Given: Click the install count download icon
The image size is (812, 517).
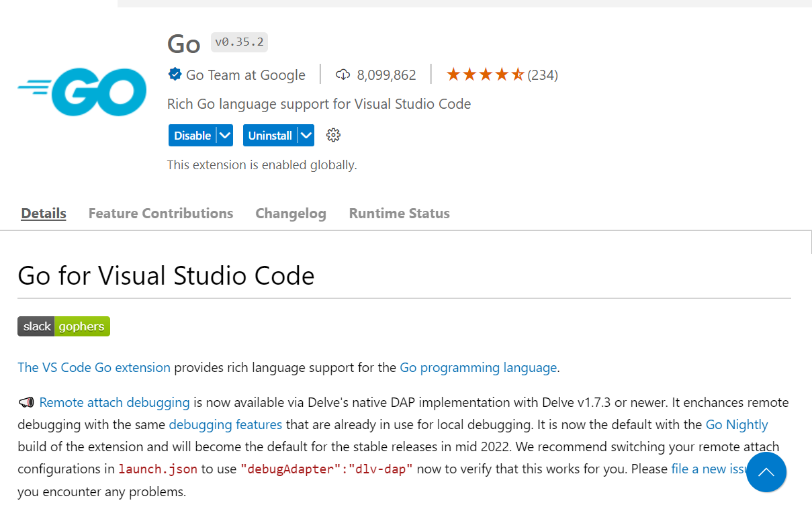Looking at the screenshot, I should (343, 75).
